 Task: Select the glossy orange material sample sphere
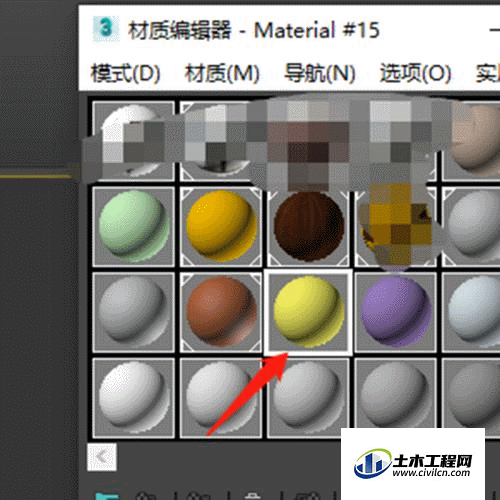pyautogui.click(x=221, y=227)
